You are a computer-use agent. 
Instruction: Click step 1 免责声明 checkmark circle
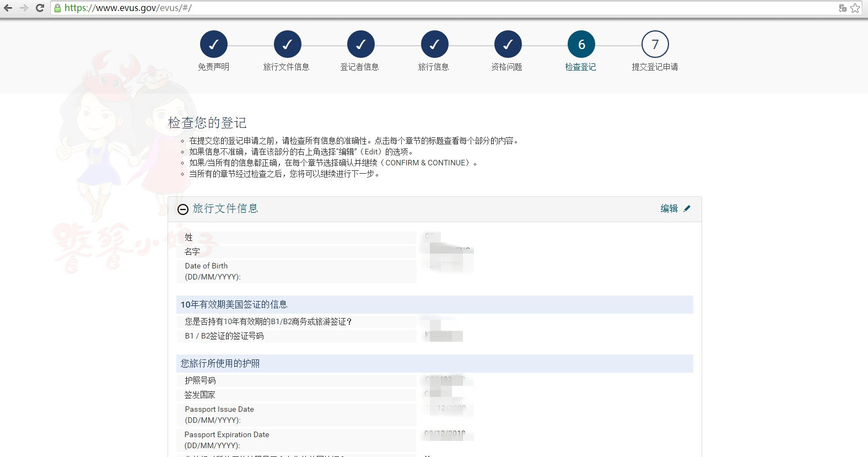click(214, 45)
